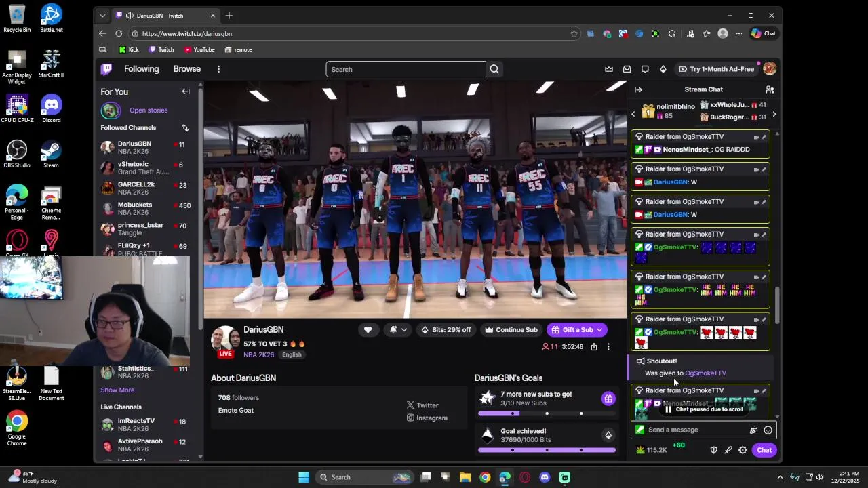The width and height of the screenshot is (868, 488).
Task: Sort followed channels with the arrows icon
Action: click(185, 127)
